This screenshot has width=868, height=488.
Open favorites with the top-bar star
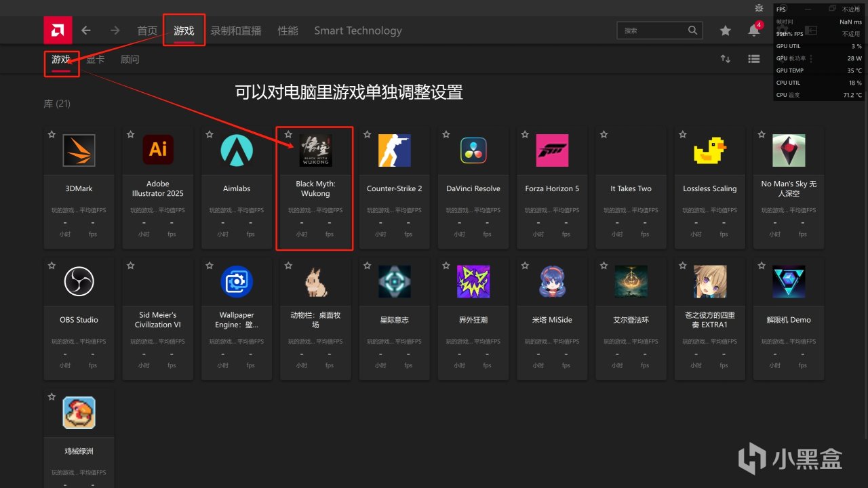point(726,30)
